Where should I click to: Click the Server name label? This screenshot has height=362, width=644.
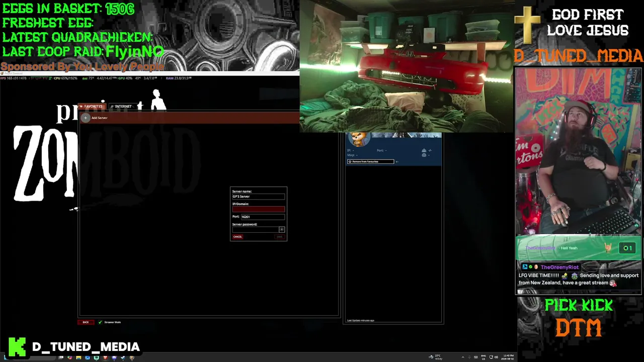[x=242, y=192]
